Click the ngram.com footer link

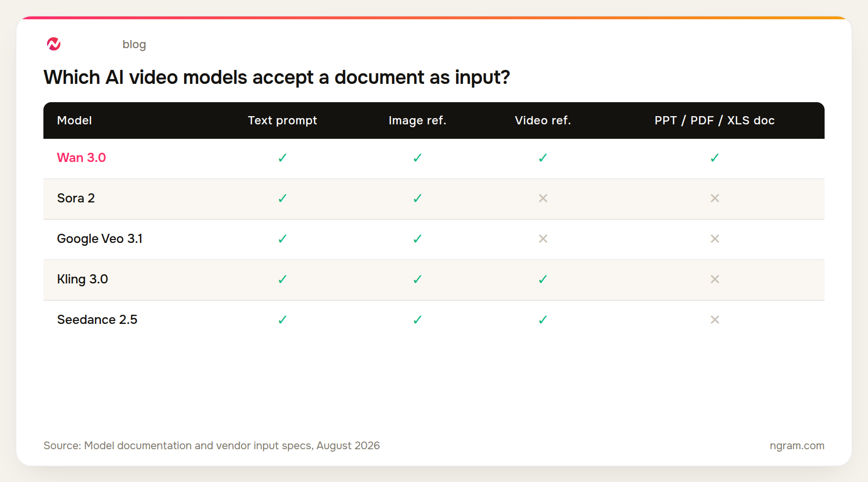tap(797, 445)
